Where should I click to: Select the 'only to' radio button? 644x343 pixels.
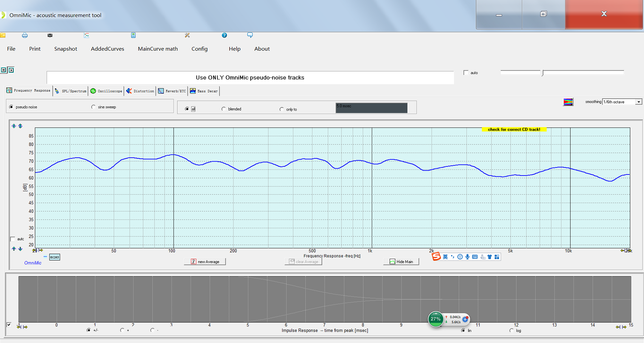(x=282, y=109)
